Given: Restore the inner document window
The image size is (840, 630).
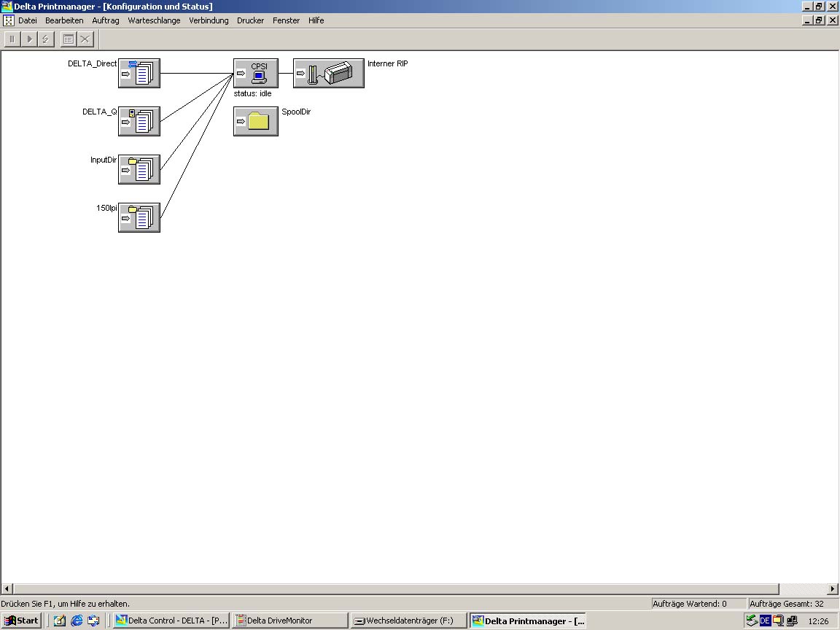Looking at the screenshot, I should click(819, 20).
